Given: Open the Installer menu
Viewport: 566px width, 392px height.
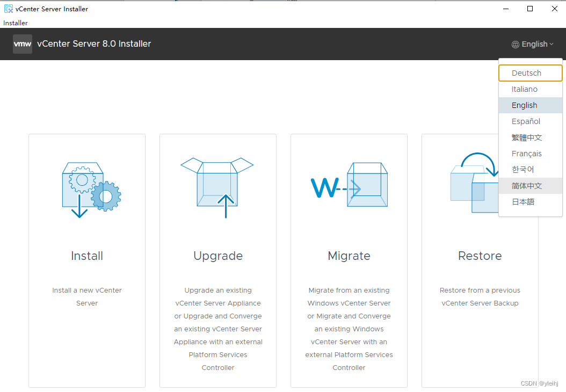Looking at the screenshot, I should tap(15, 23).
